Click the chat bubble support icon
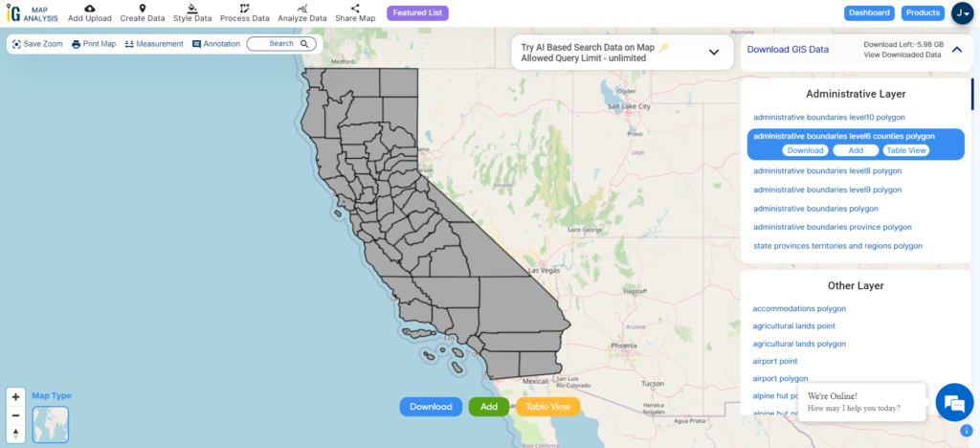 (x=954, y=402)
